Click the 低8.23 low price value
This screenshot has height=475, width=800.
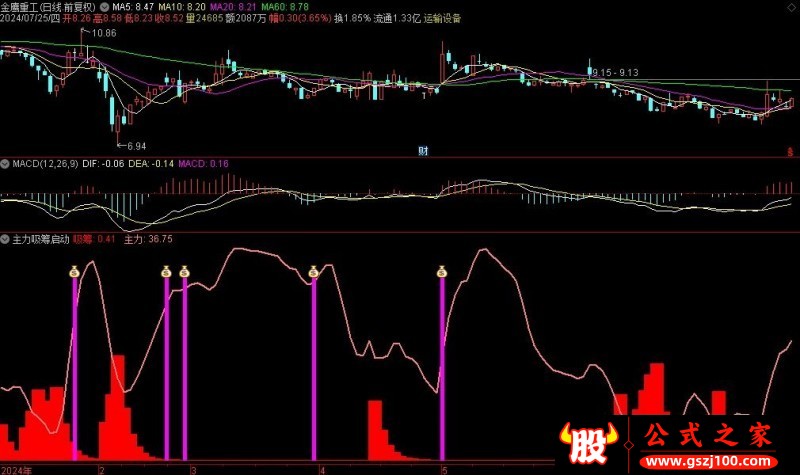click(139, 19)
